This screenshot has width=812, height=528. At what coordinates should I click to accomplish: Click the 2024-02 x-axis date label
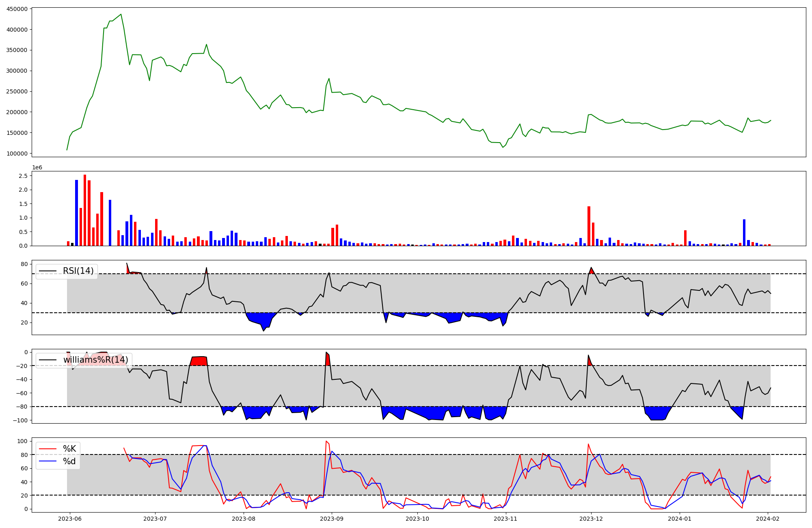(768, 519)
